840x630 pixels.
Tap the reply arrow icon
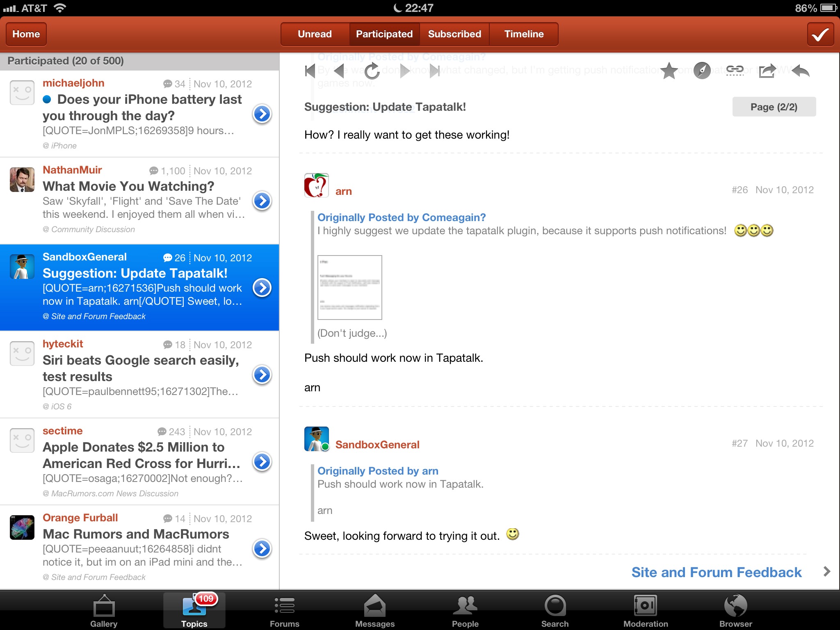coord(800,71)
